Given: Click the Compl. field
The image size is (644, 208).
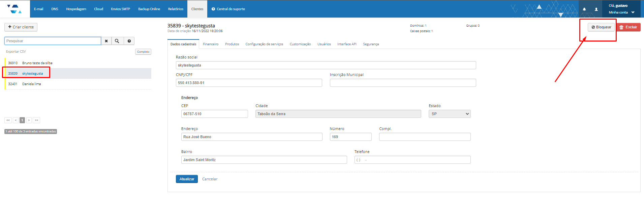Looking at the screenshot, I should pos(425,137).
